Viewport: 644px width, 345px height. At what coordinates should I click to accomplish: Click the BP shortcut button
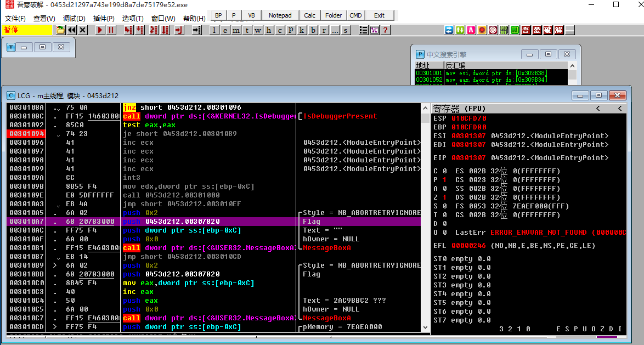point(218,15)
